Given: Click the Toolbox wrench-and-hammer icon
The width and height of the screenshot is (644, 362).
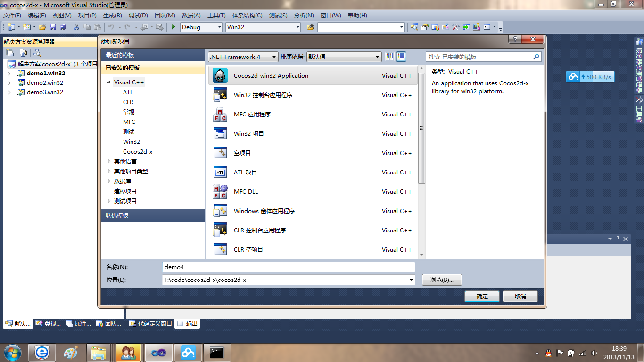Looking at the screenshot, I should pyautogui.click(x=456, y=27).
